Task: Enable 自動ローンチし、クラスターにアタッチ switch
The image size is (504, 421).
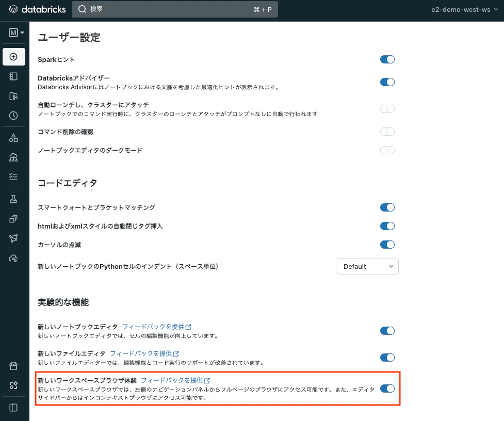Action: click(x=387, y=109)
